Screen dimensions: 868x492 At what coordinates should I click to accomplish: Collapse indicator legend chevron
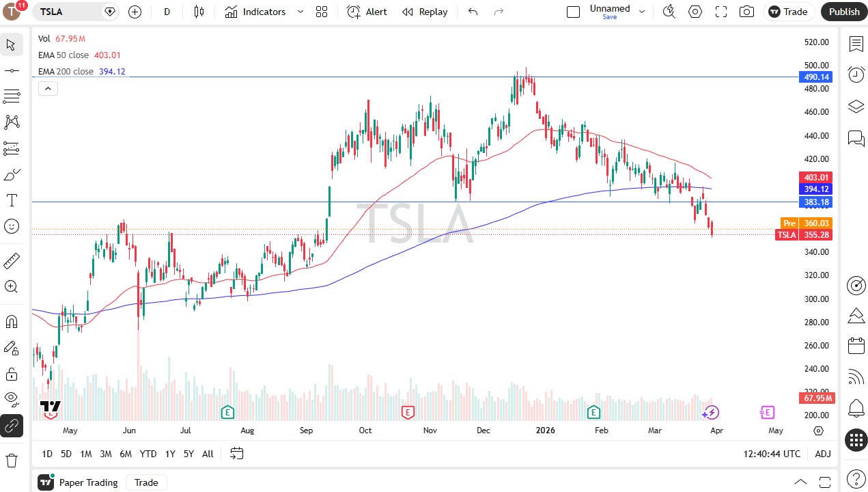click(48, 88)
